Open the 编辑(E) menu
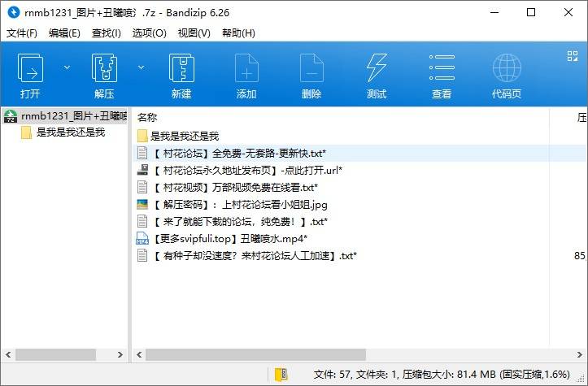The height and width of the screenshot is (386, 588). (x=64, y=33)
